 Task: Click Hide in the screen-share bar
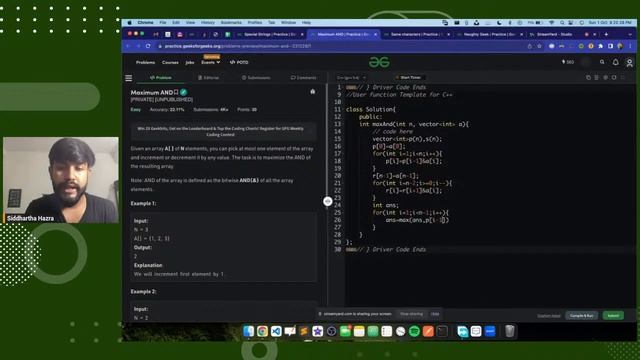pyautogui.click(x=435, y=314)
